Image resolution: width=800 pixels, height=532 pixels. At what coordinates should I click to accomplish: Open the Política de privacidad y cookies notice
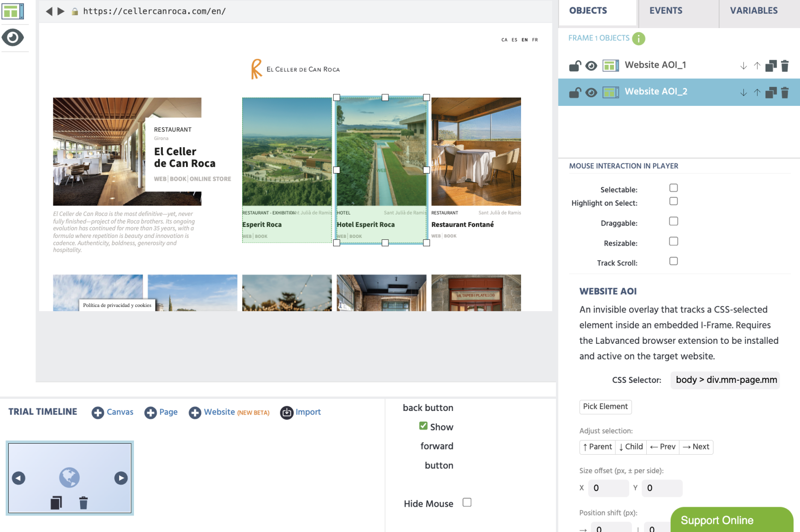pyautogui.click(x=117, y=305)
